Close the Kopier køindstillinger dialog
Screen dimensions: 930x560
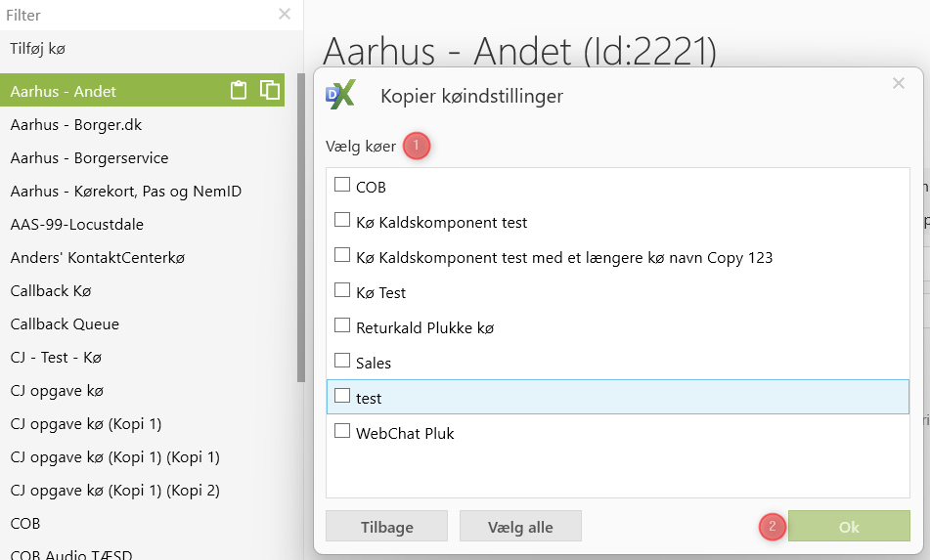[x=899, y=84]
